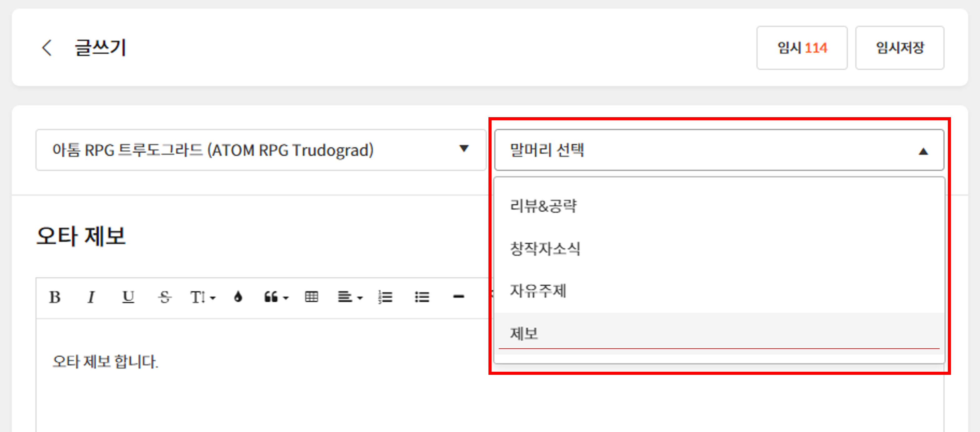Screen dimensions: 980x432
Task: Apply underline formatting
Action: 128,297
